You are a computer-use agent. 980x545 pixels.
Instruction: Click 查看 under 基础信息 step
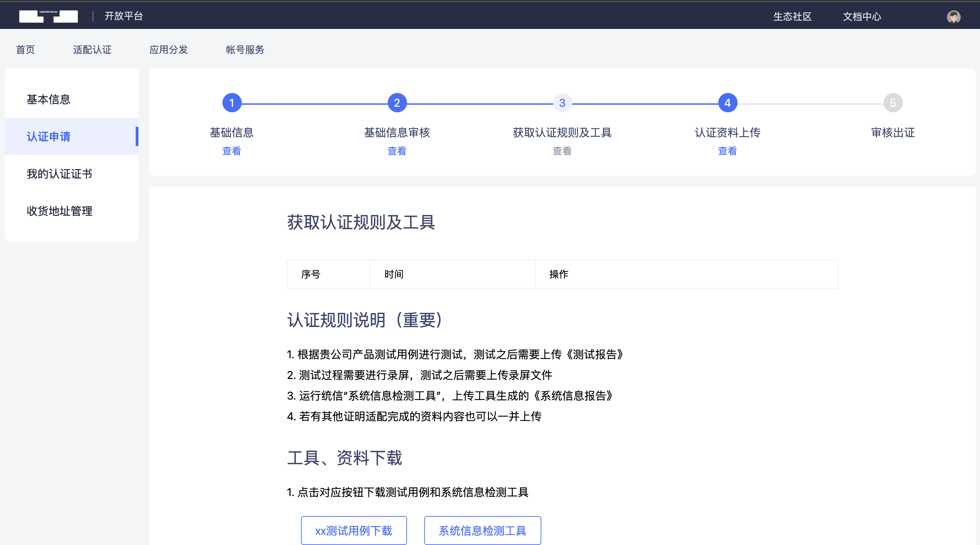[x=232, y=151]
